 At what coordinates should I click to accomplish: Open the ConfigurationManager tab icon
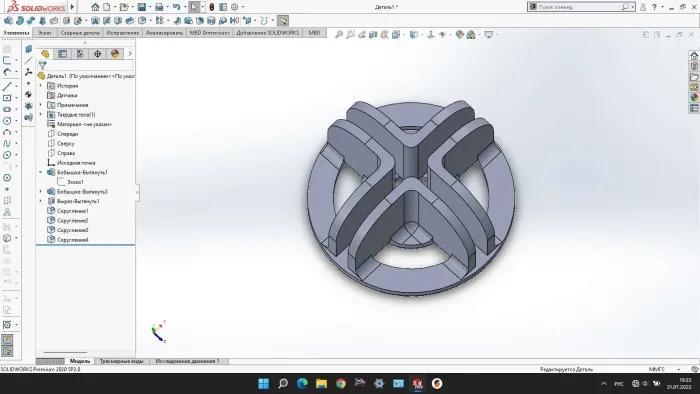click(x=80, y=54)
